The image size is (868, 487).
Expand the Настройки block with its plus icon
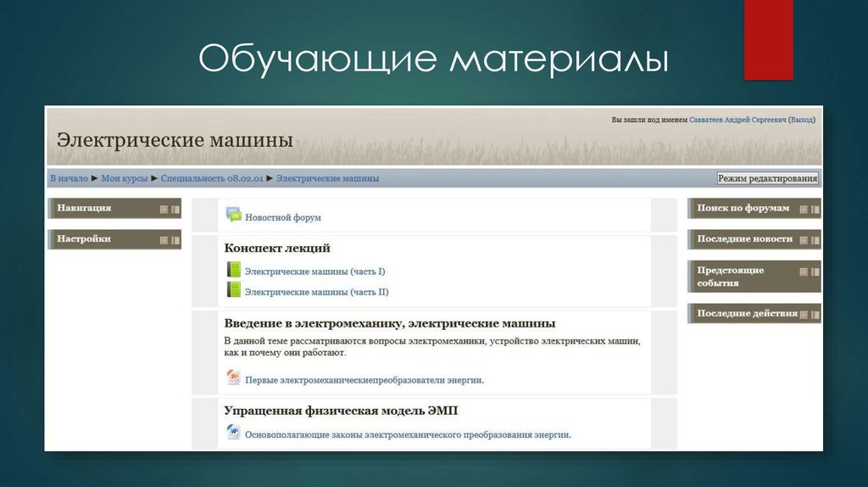[x=164, y=240]
